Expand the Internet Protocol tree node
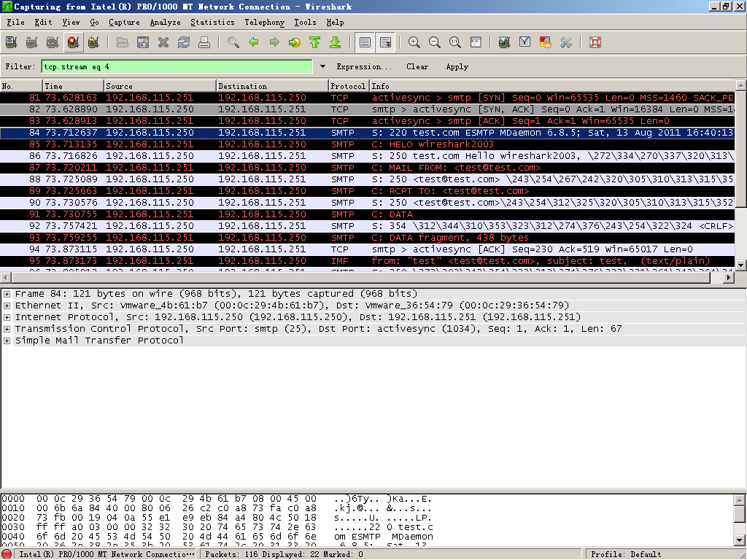747x560 pixels. click(x=7, y=317)
